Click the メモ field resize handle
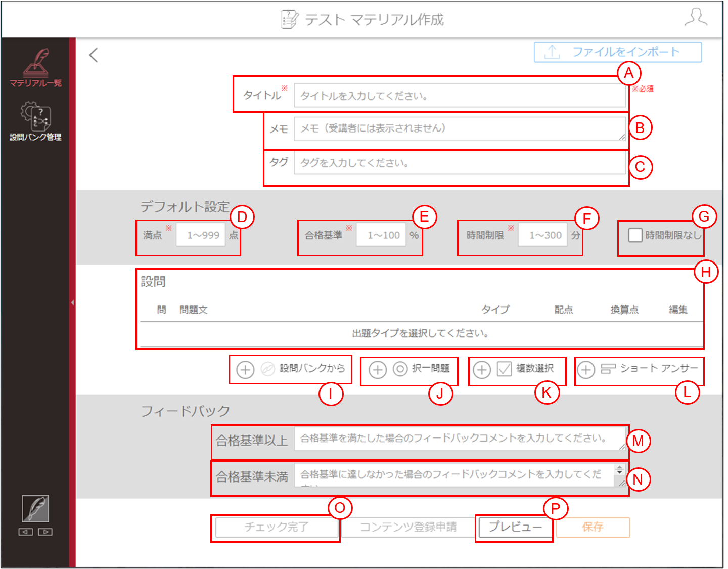Screen dimensions: 728x569 622,137
